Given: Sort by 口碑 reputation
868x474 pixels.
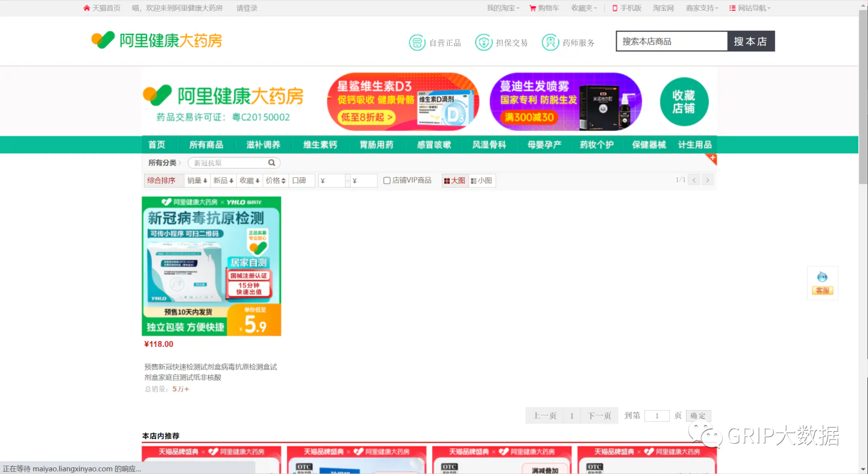Looking at the screenshot, I should pos(301,180).
